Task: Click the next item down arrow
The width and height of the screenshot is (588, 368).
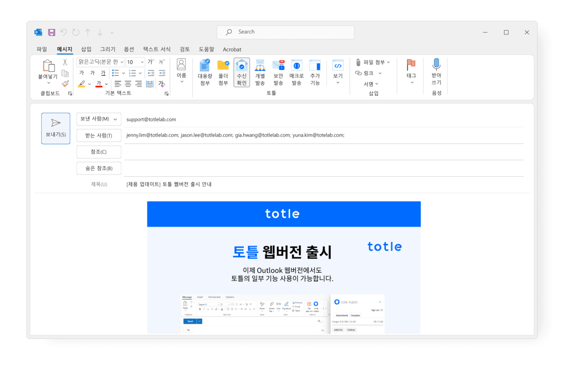Action: point(100,32)
